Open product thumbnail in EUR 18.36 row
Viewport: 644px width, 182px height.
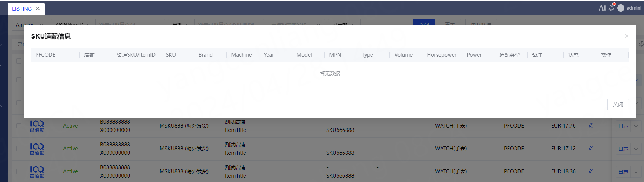pos(37,172)
